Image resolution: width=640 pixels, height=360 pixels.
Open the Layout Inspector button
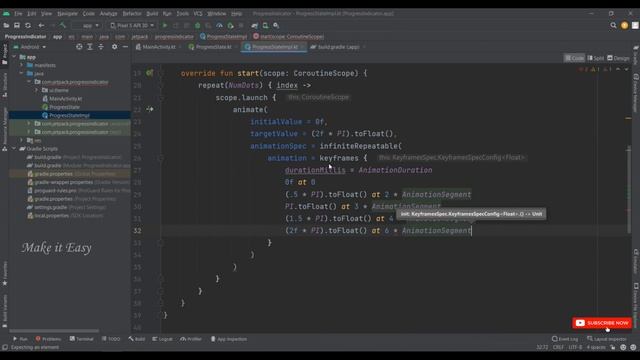click(x=608, y=339)
